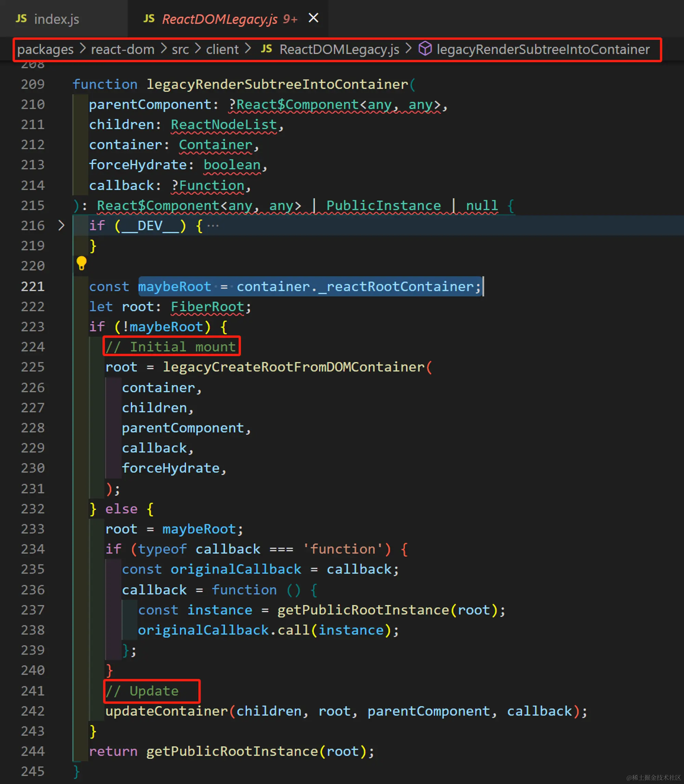Open the client folder breadcrumb
The image size is (684, 784).
tap(222, 50)
